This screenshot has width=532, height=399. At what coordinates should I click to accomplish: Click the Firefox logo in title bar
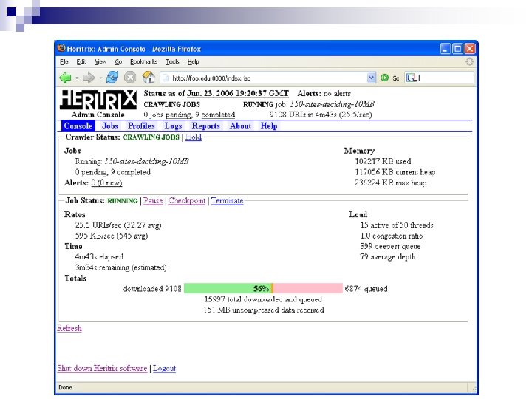pyautogui.click(x=61, y=49)
